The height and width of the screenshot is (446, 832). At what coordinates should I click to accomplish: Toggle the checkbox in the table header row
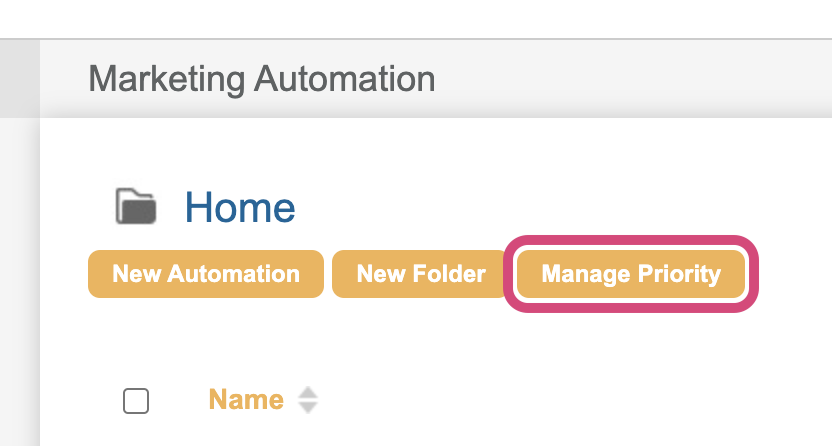click(x=136, y=401)
